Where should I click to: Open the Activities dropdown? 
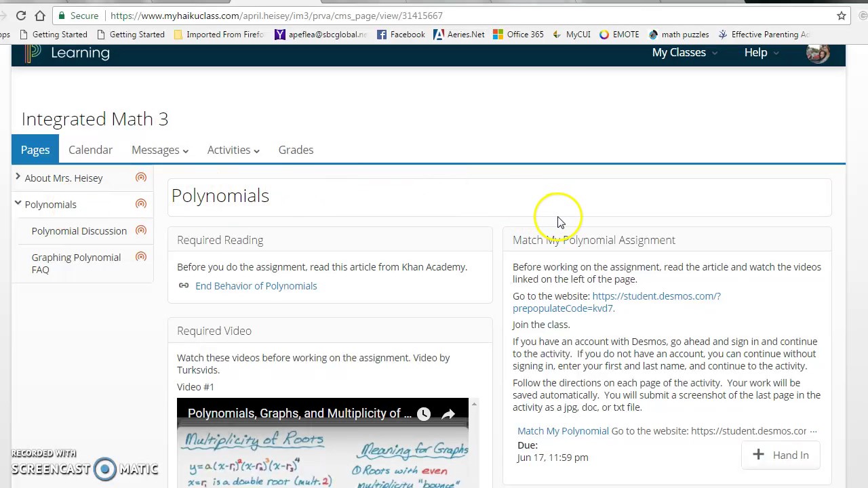(233, 150)
